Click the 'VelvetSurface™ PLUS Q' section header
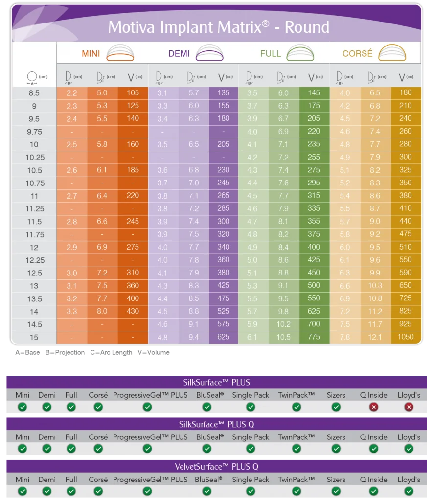 pyautogui.click(x=216, y=467)
